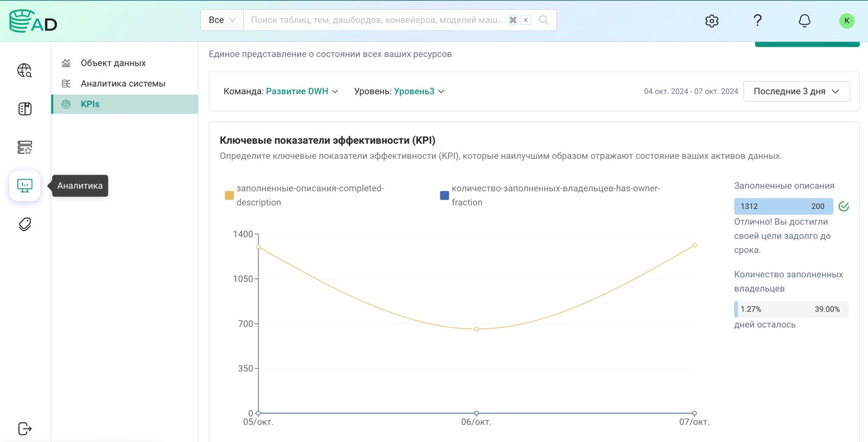Click the Аналитика системы icon
The height and width of the screenshot is (442, 868).
coord(66,84)
